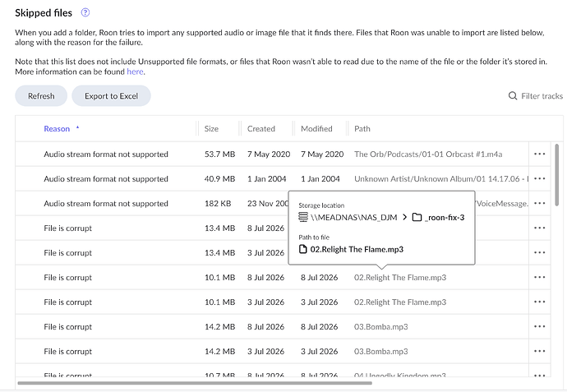Sort by the Modified column header
567x392 pixels.
[316, 129]
